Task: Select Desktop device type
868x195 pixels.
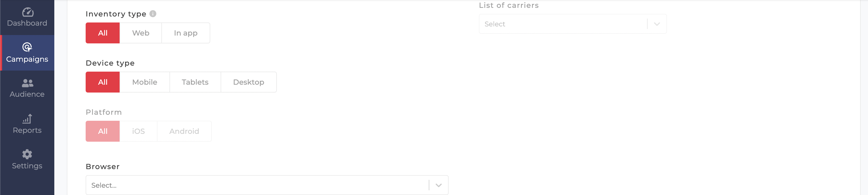Action: coord(249,82)
